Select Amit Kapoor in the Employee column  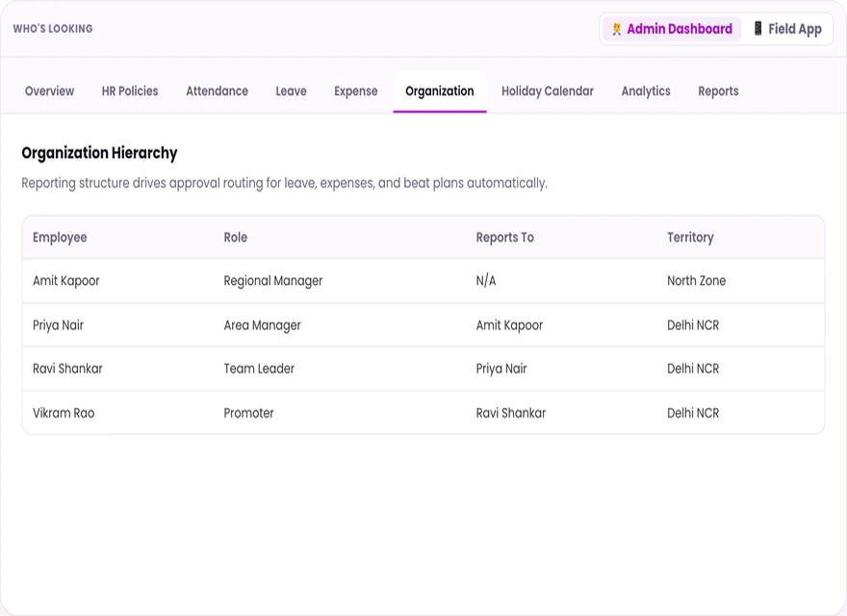66,281
